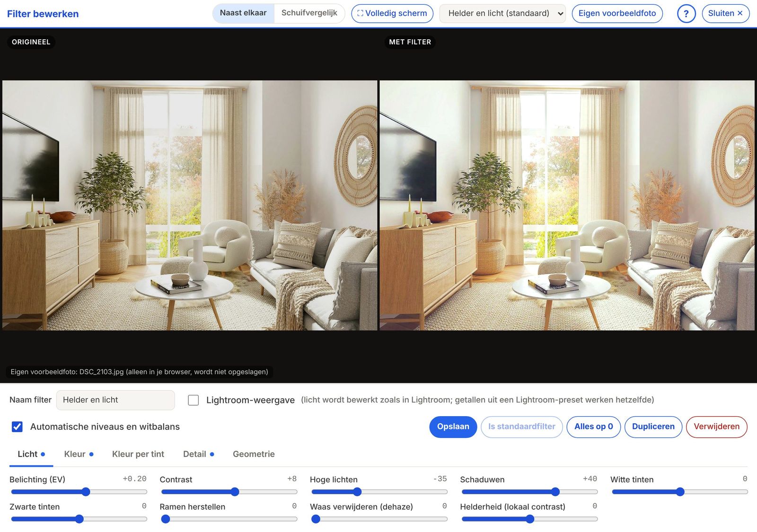Select the Licht tab
Viewport: 757px width, 532px height.
point(31,454)
